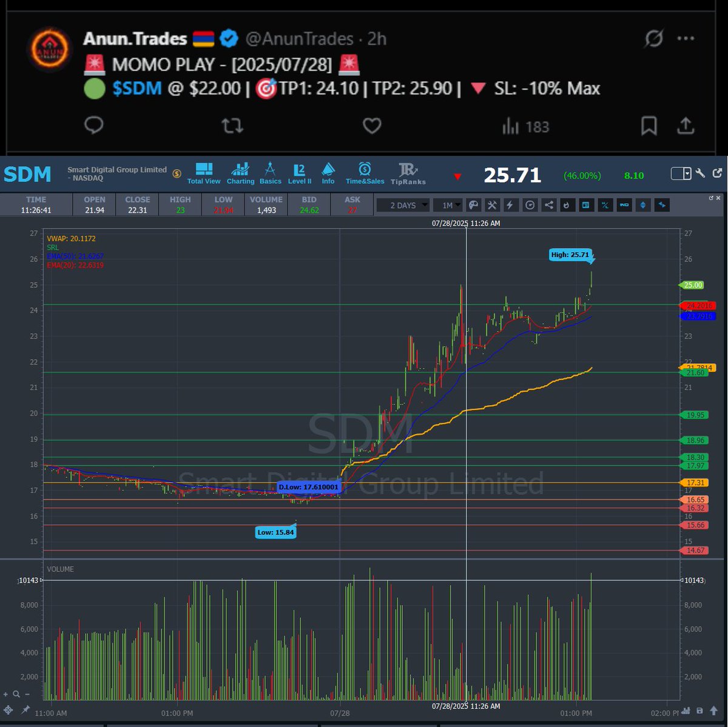728x727 pixels.
Task: Open the $SDM cashtag link
Action: point(137,89)
